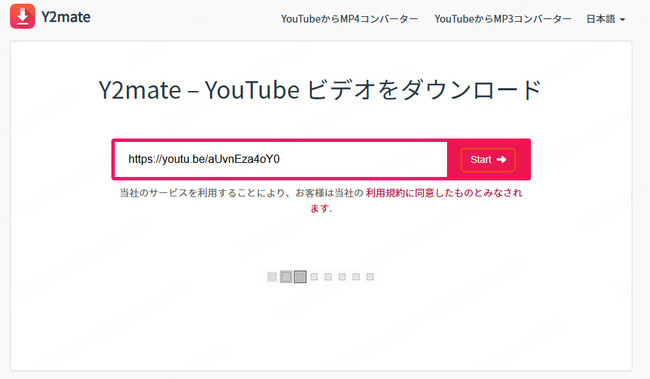Click the Y2mate brand name text
Viewport: 650px width, 379px height.
point(66,17)
